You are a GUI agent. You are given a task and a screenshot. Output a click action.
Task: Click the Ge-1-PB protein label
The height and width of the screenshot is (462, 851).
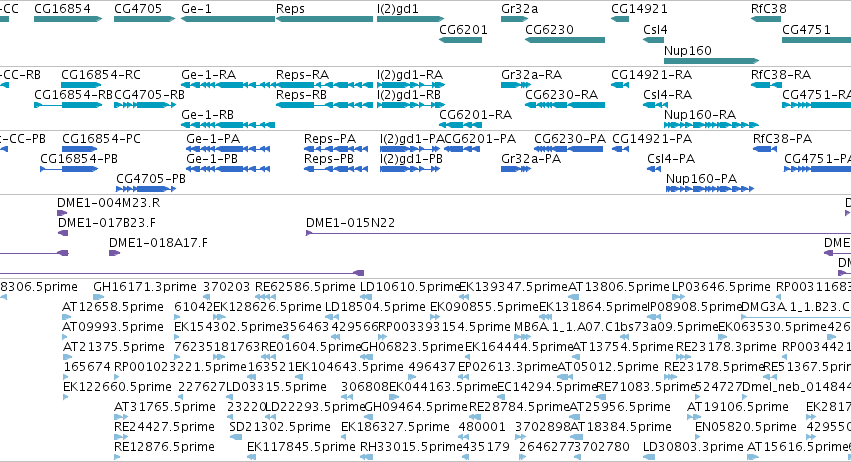click(212, 159)
